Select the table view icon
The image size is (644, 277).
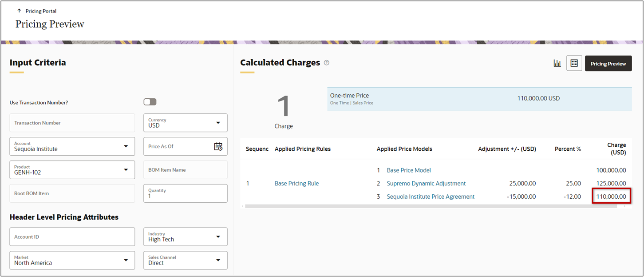click(x=574, y=63)
